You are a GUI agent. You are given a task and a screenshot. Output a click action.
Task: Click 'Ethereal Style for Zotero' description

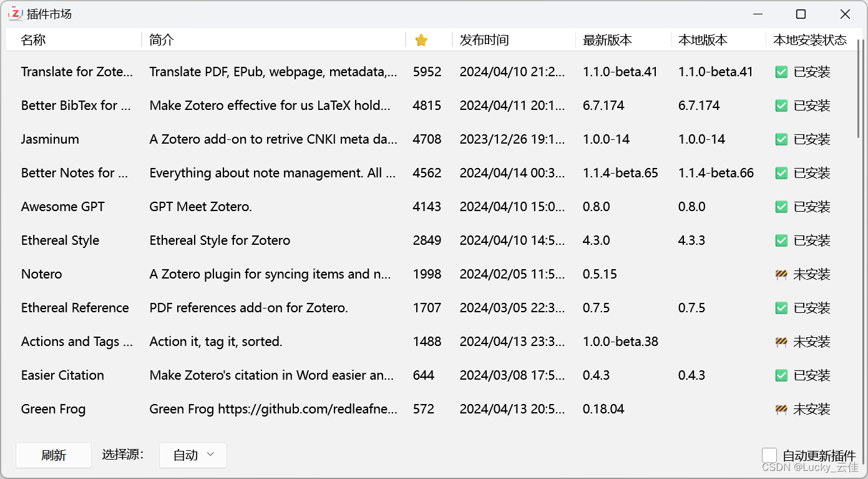tap(220, 240)
